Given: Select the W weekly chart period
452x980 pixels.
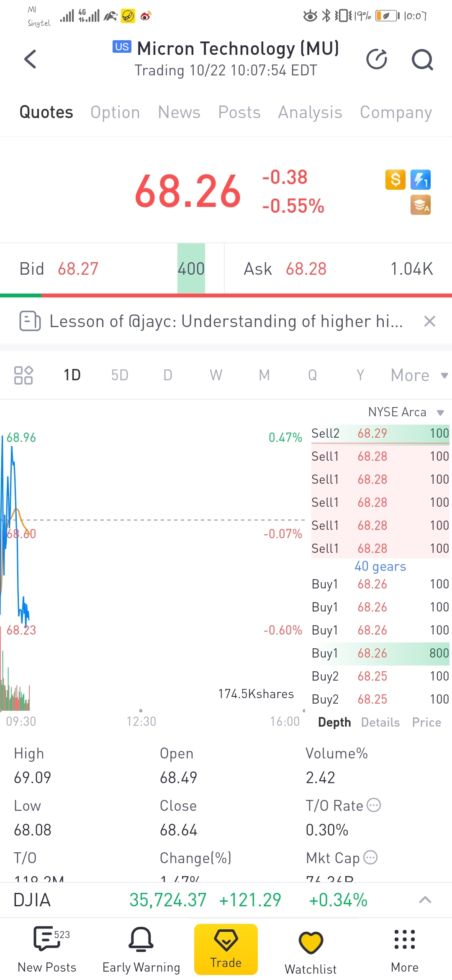Looking at the screenshot, I should click(216, 375).
